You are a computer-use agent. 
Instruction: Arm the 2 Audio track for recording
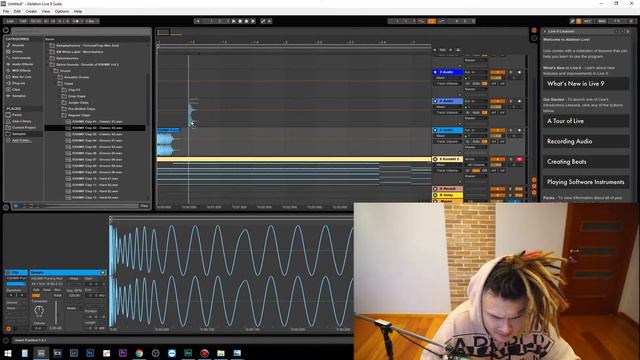tap(519, 72)
